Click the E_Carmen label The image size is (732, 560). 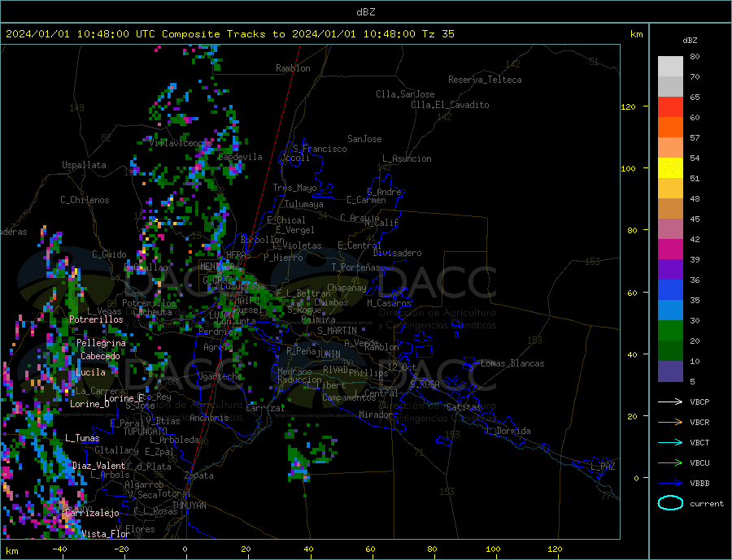pos(366,200)
